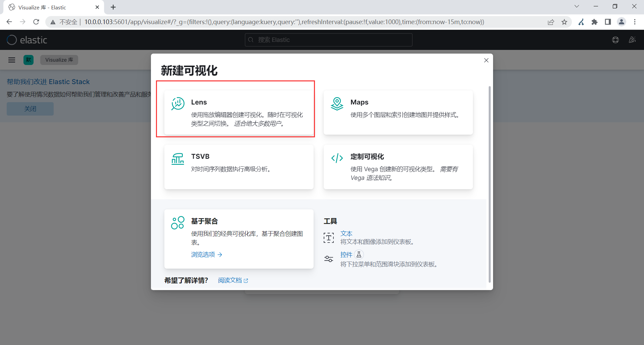The image size is (644, 345).
Task: Go back to the previous page
Action: 9,22
